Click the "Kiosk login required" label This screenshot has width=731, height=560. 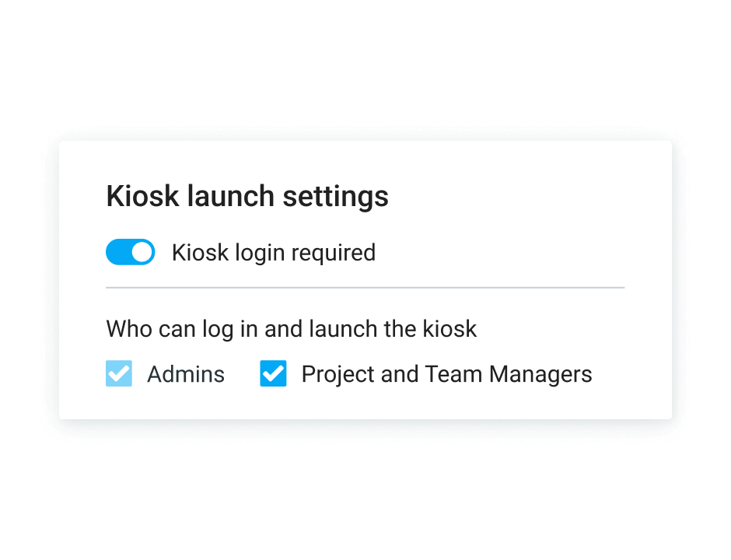point(273,253)
